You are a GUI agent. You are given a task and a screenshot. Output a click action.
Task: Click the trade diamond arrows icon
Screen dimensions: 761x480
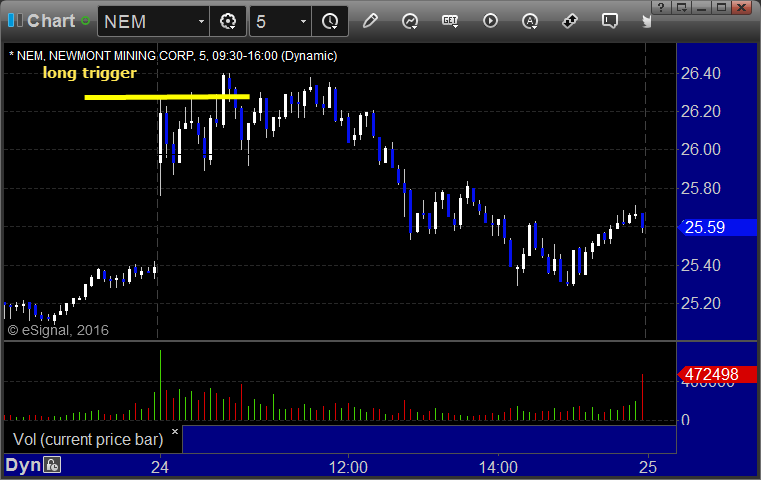coord(570,21)
